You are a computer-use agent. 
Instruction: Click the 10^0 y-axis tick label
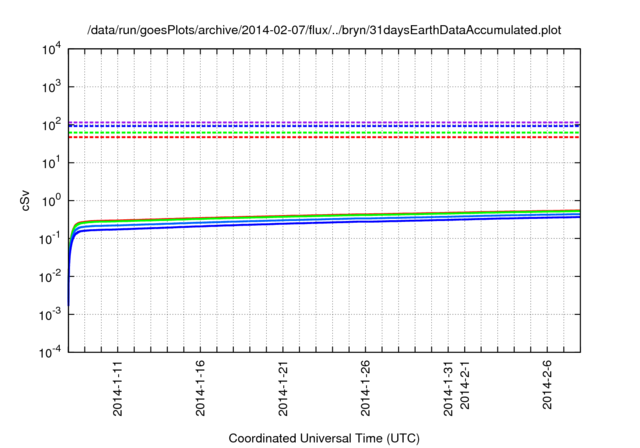click(x=52, y=200)
